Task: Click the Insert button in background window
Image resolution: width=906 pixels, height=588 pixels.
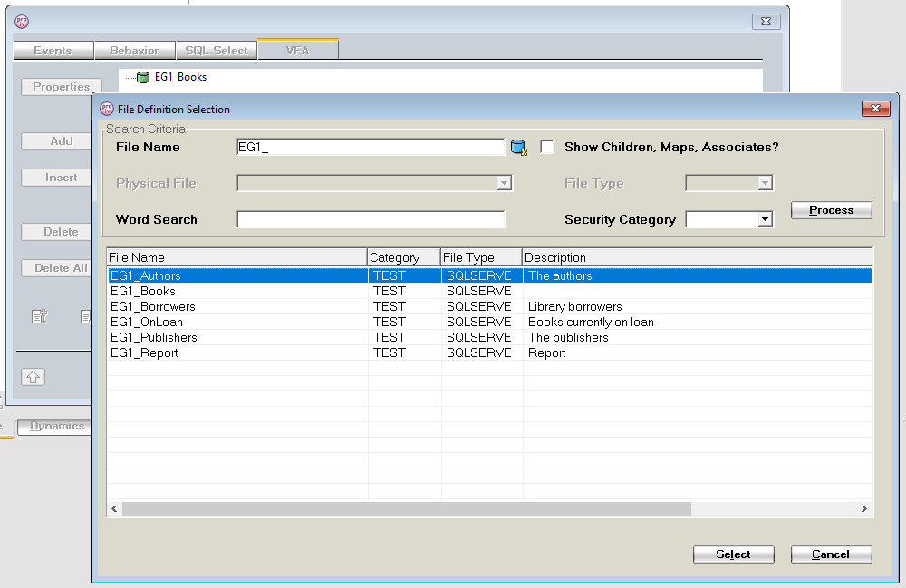Action: (x=56, y=178)
